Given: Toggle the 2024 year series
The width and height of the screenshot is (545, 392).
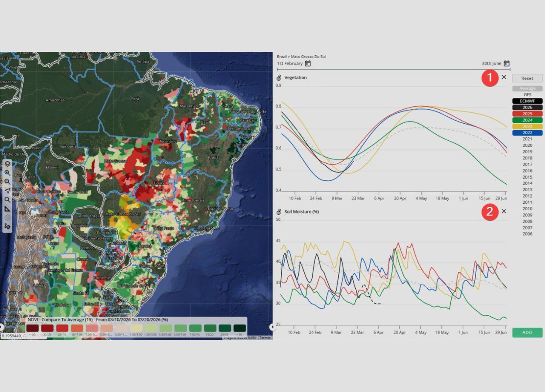Looking at the screenshot, I should (x=527, y=120).
